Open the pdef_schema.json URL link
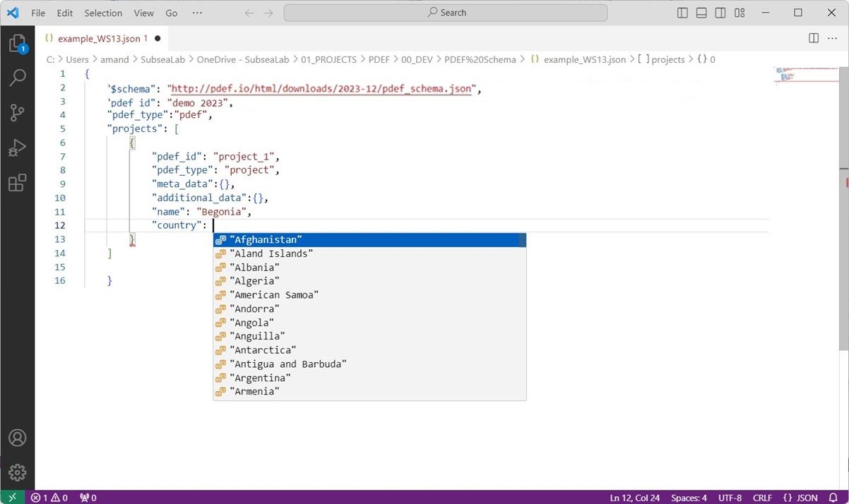 [x=322, y=89]
